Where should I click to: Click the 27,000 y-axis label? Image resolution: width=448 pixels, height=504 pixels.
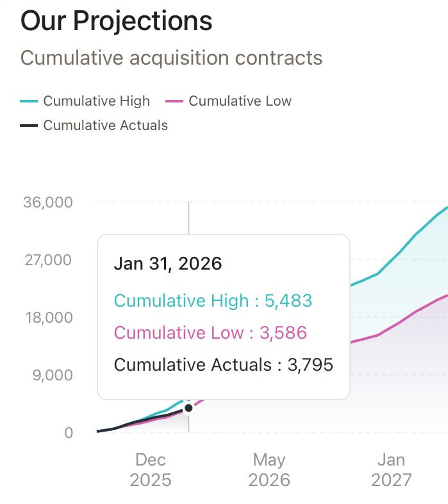pyautogui.click(x=48, y=260)
